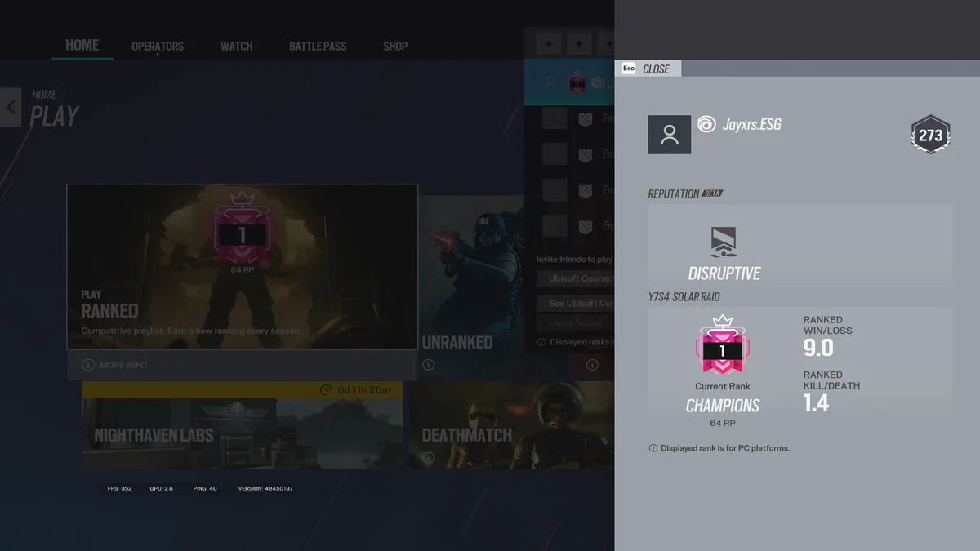
Task: Click the GPU: 2.6 readout
Action: [x=161, y=488]
